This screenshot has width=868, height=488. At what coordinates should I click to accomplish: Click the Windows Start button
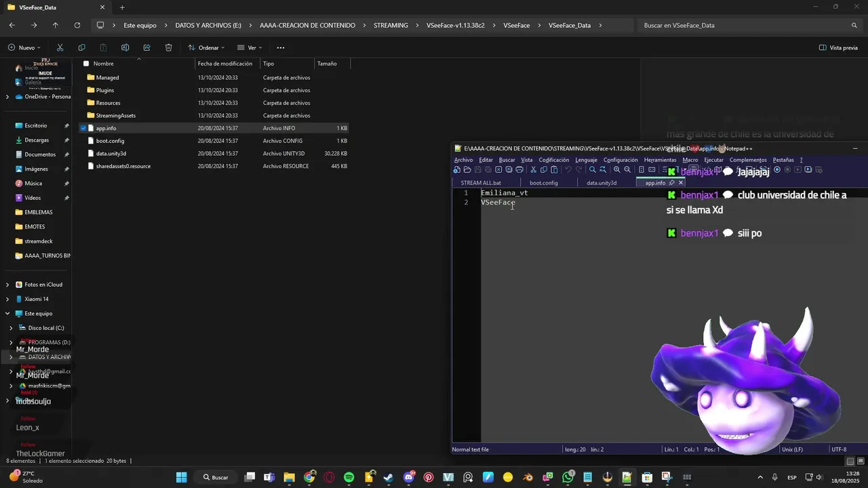pyautogui.click(x=181, y=477)
